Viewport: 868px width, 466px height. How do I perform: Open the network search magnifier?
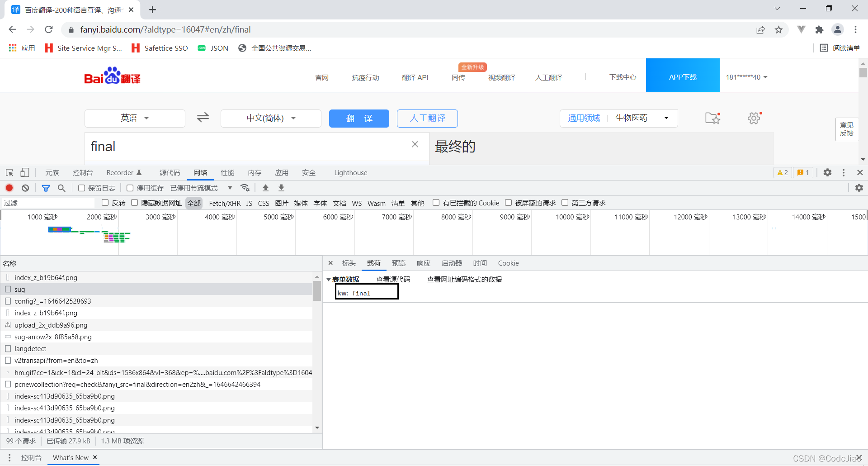coord(61,188)
